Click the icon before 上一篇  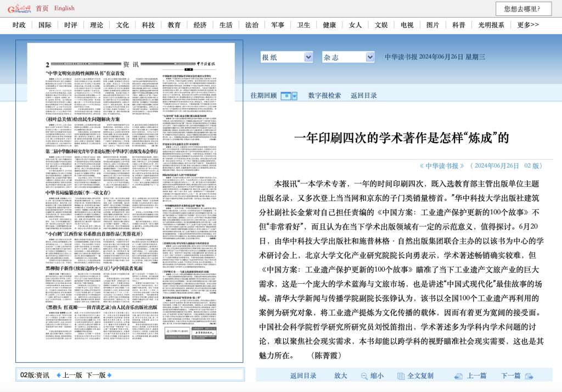click(458, 376)
